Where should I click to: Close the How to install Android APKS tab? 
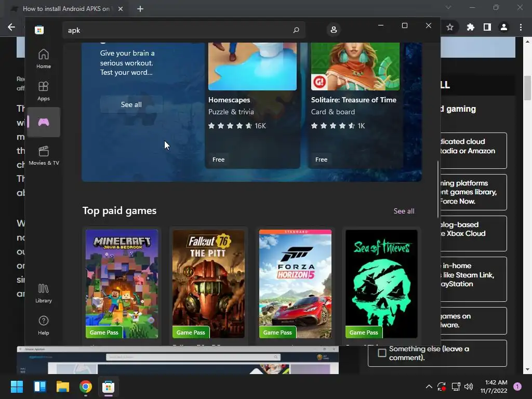[121, 9]
